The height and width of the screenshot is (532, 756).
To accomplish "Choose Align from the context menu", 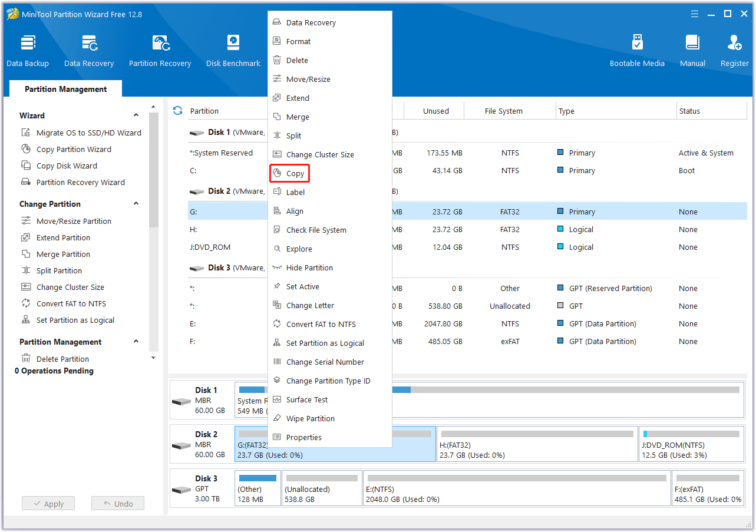I will pyautogui.click(x=330, y=211).
